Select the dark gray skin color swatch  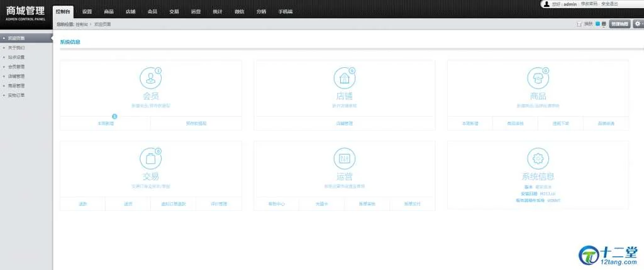[604, 24]
